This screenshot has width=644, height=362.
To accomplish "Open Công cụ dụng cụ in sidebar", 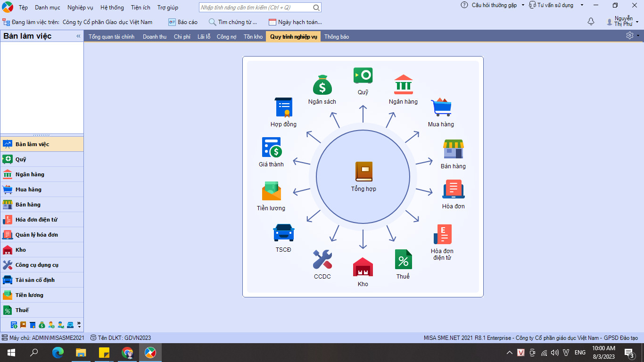I will tap(42, 265).
